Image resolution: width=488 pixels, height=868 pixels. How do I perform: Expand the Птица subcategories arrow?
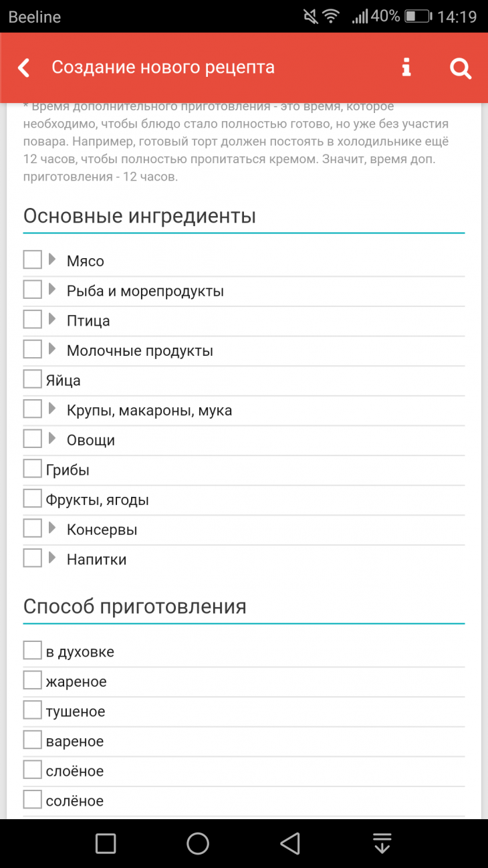point(52,320)
